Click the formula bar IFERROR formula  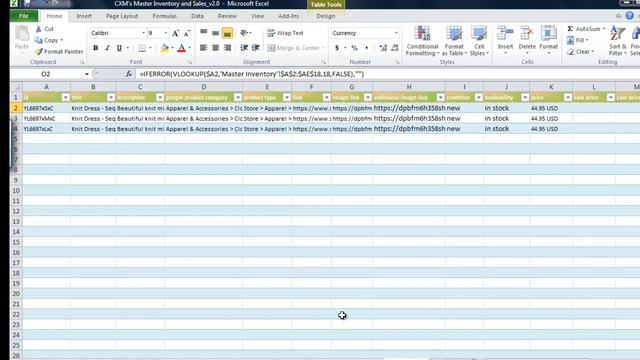click(251, 74)
